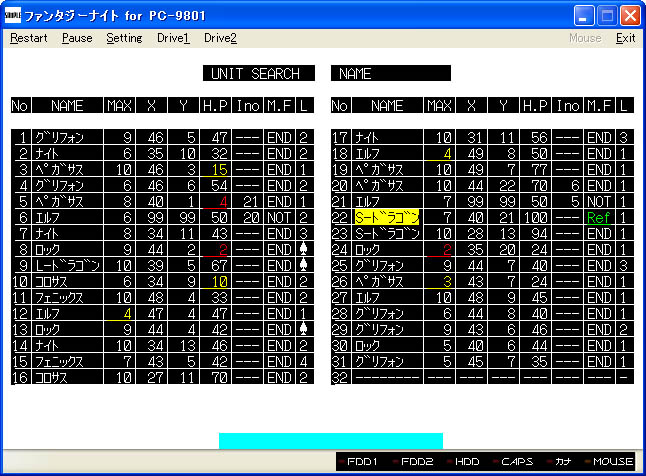The width and height of the screenshot is (646, 476).
Task: Click the left table H.P column header
Action: click(x=215, y=106)
